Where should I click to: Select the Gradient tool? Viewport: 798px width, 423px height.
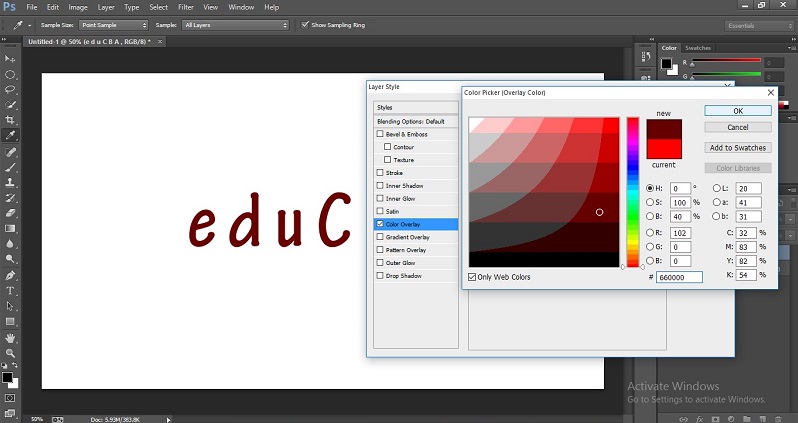pos(10,228)
